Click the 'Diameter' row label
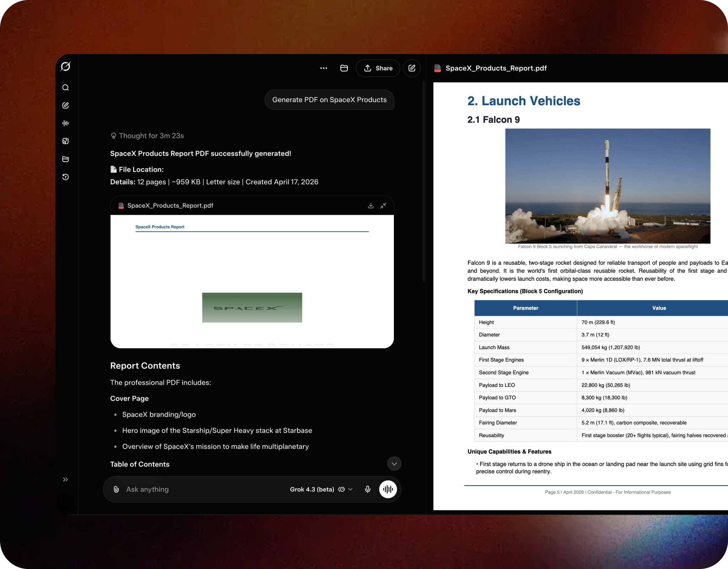Viewport: 728px width, 569px height. tap(489, 335)
